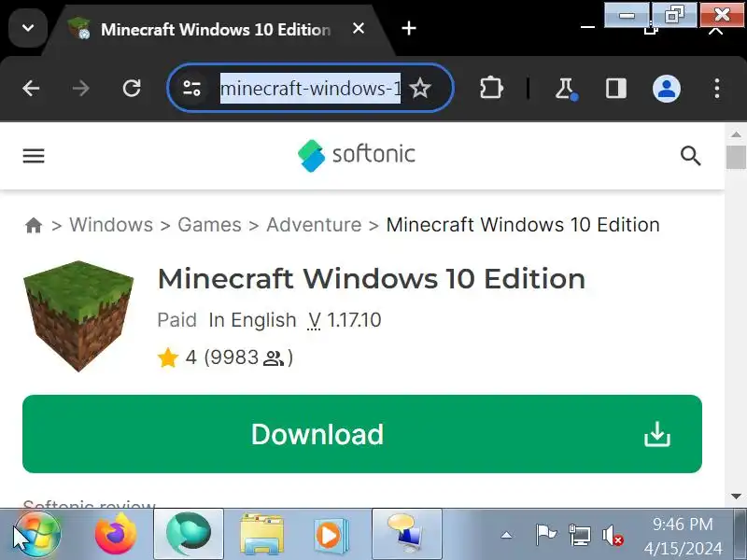Go to home via breadcrumb house icon
Viewport: 747px width, 560px height.
click(34, 225)
